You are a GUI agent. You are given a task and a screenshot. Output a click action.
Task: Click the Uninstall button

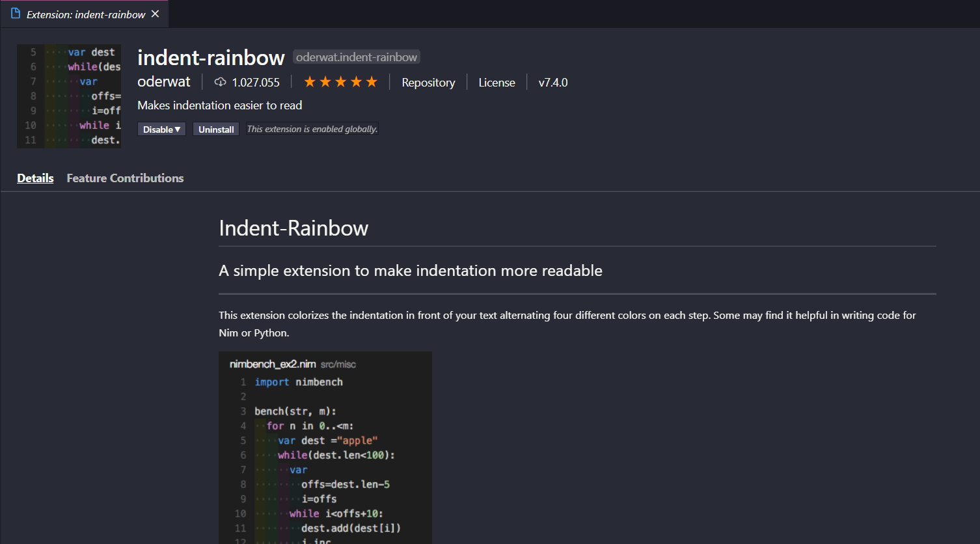tap(216, 129)
